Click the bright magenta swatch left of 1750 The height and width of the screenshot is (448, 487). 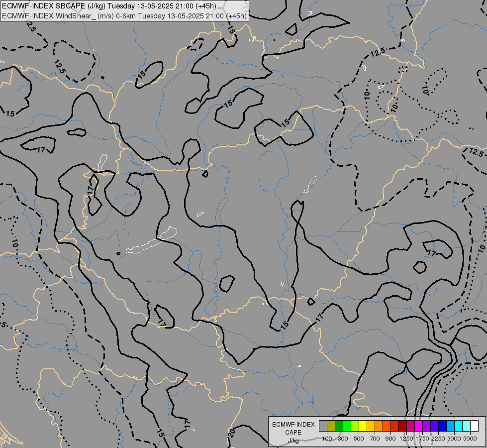point(419,426)
